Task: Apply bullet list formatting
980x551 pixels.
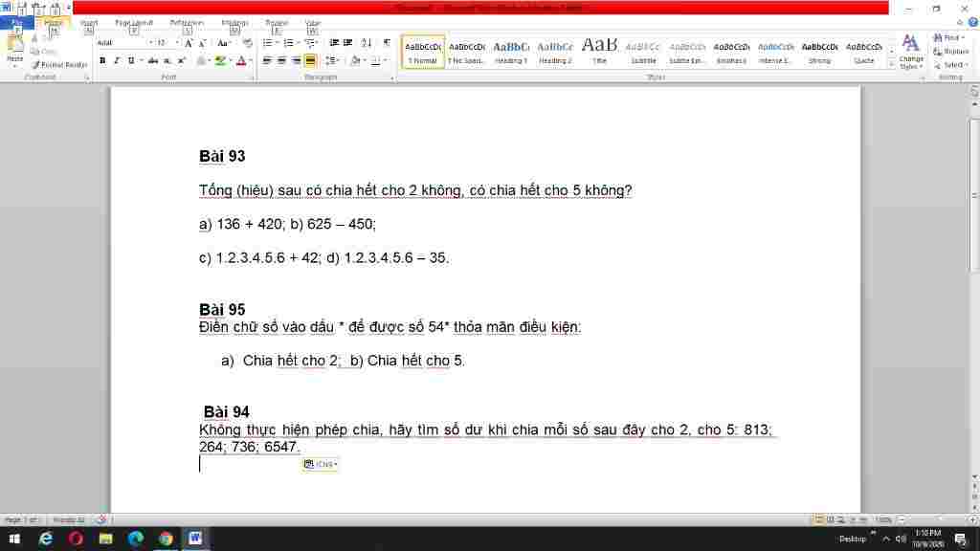Action: click(267, 43)
